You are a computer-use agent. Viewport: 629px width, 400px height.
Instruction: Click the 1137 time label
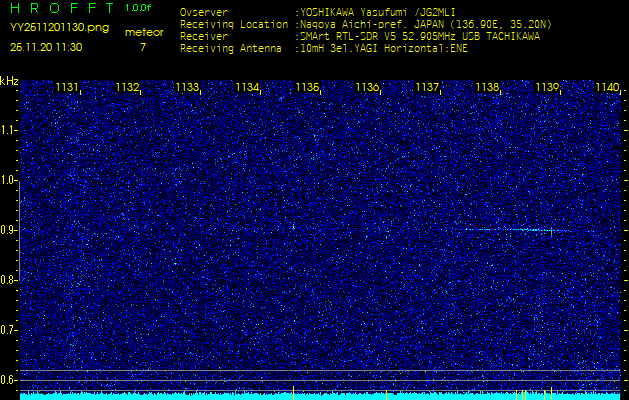point(427,87)
